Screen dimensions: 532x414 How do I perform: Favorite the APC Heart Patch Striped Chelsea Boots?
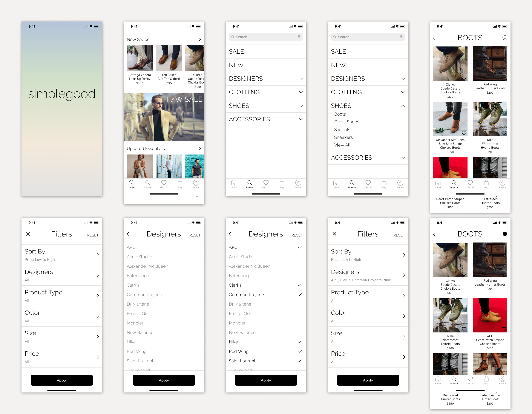[x=504, y=329]
